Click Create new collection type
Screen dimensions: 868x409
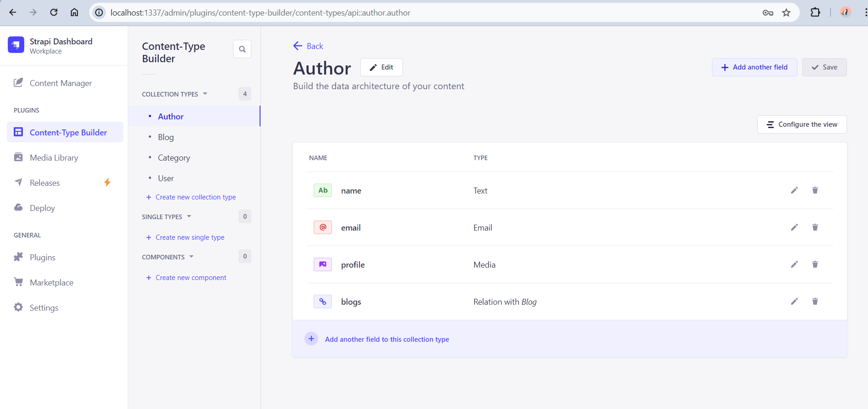tap(191, 197)
